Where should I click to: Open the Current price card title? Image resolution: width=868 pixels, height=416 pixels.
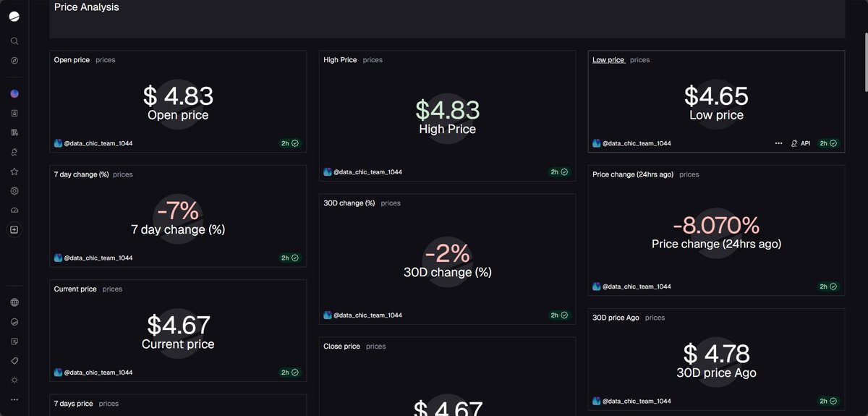click(75, 289)
